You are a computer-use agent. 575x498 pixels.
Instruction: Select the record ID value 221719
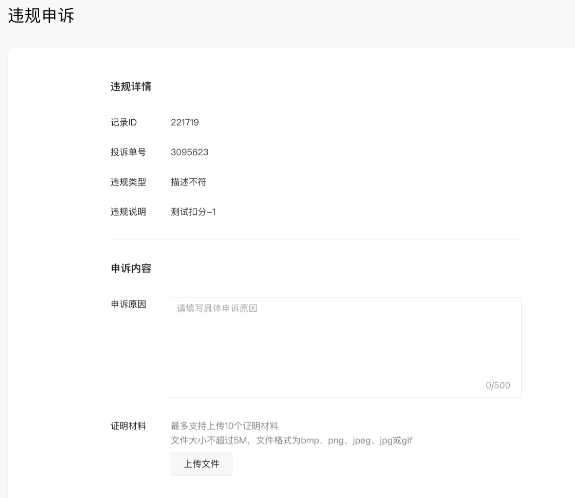coord(185,122)
